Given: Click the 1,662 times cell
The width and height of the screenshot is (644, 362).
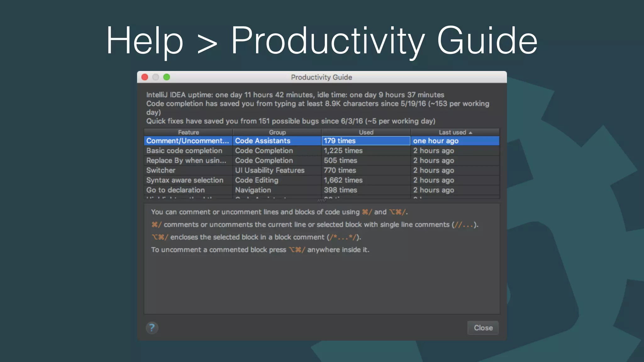Looking at the screenshot, I should [x=366, y=180].
